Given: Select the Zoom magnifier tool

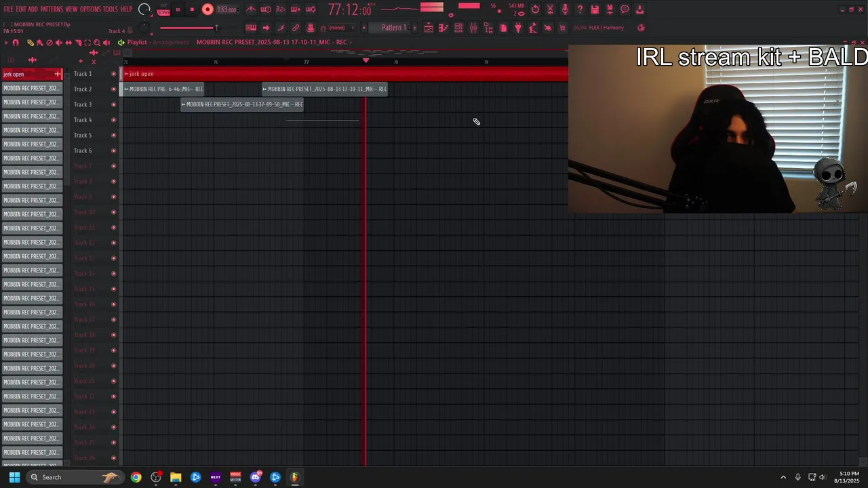Looking at the screenshot, I should pyautogui.click(x=97, y=43).
